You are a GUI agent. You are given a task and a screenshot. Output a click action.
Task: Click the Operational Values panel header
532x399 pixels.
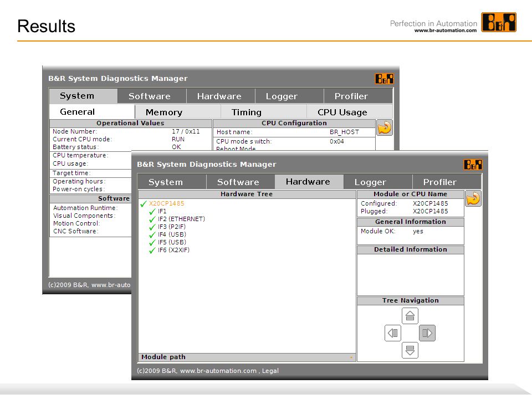[x=131, y=123]
